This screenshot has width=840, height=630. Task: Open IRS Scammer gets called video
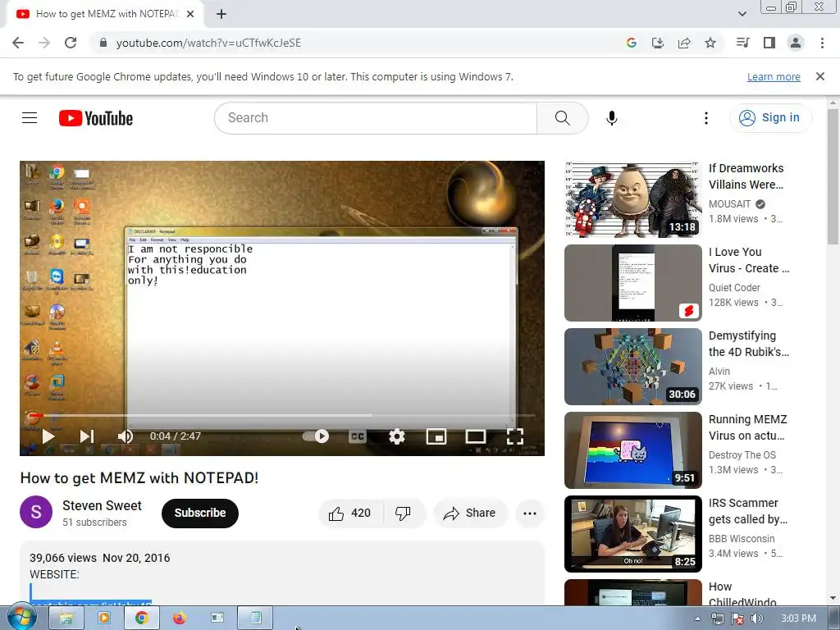pos(633,533)
